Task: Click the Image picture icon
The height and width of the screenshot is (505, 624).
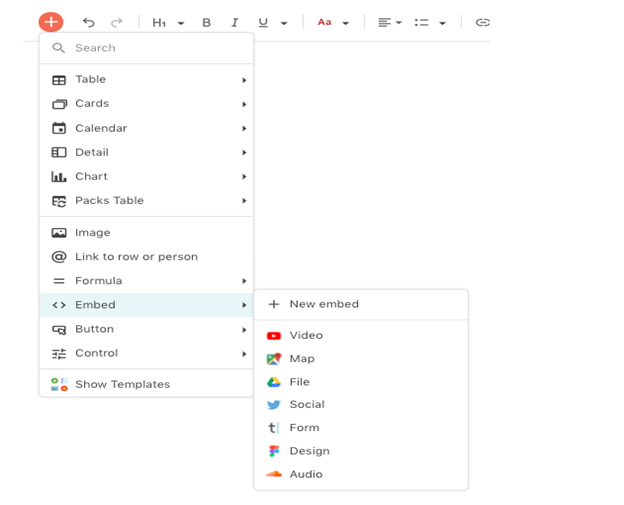Action: tap(59, 233)
